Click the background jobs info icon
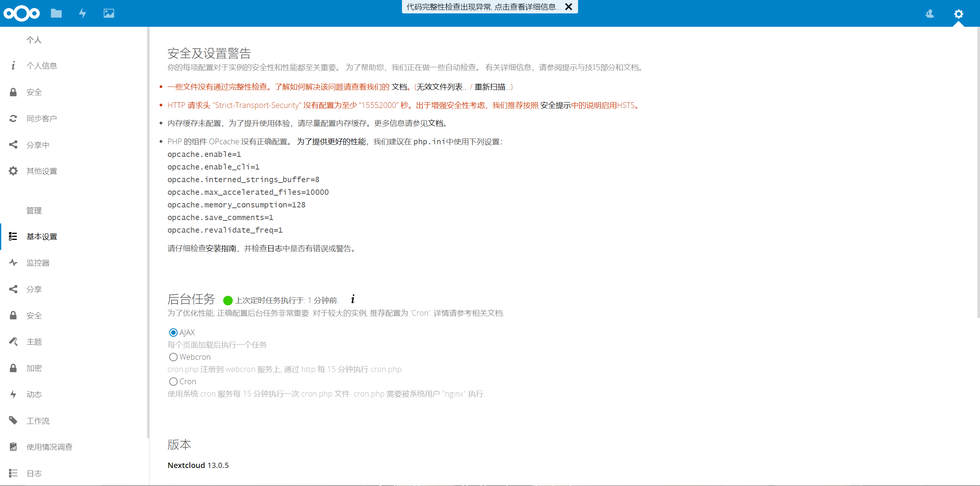 (353, 299)
